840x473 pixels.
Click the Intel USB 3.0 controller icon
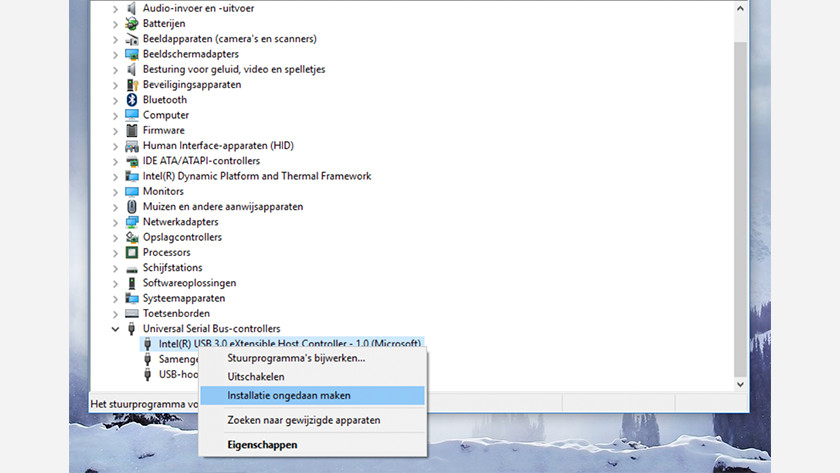tap(148, 344)
